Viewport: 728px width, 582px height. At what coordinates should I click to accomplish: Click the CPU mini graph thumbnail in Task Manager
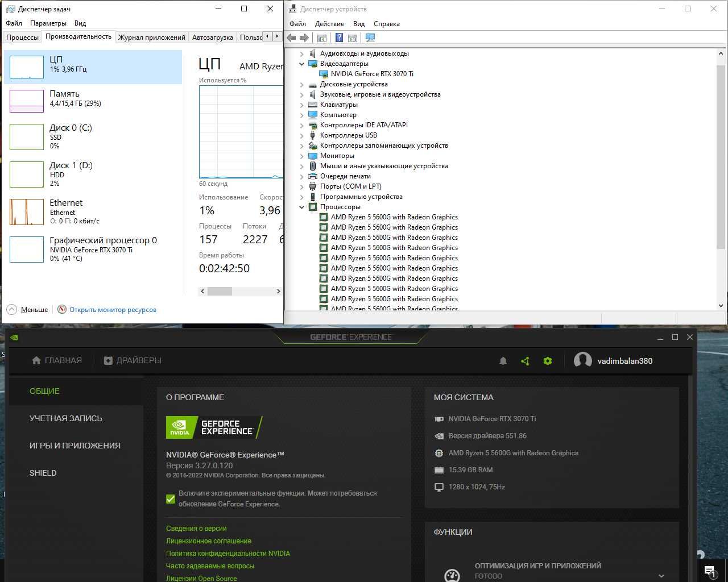coord(27,67)
